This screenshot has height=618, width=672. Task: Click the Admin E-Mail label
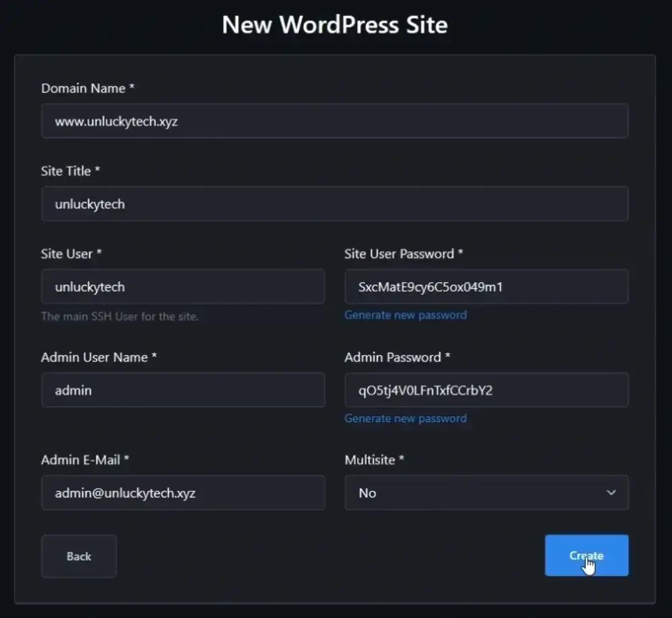click(x=85, y=460)
